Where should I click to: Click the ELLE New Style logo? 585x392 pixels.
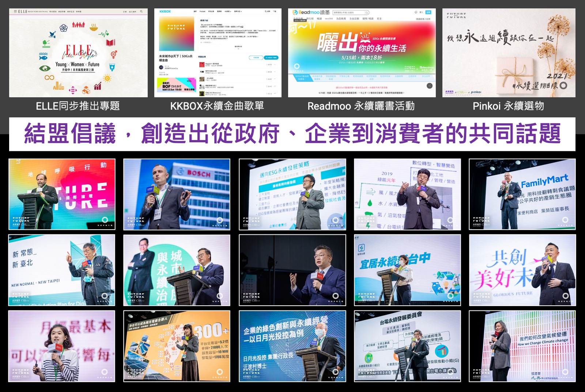(x=79, y=52)
